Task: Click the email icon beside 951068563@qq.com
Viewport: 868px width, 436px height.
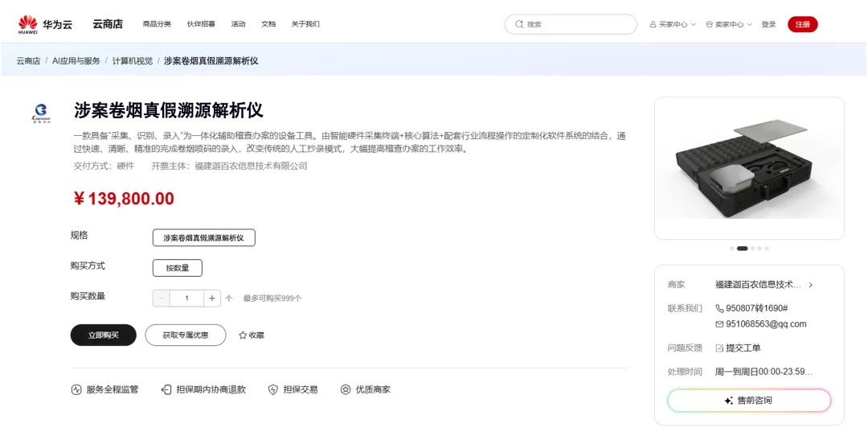Action: coord(719,324)
